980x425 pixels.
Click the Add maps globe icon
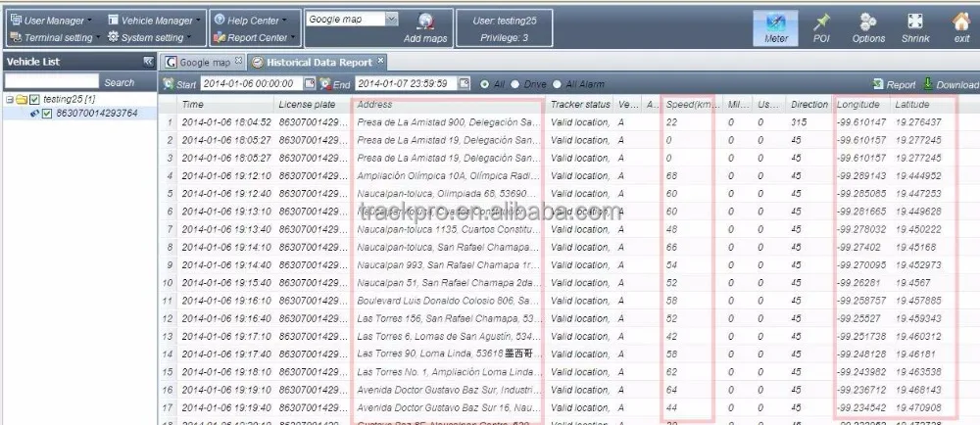click(x=426, y=22)
